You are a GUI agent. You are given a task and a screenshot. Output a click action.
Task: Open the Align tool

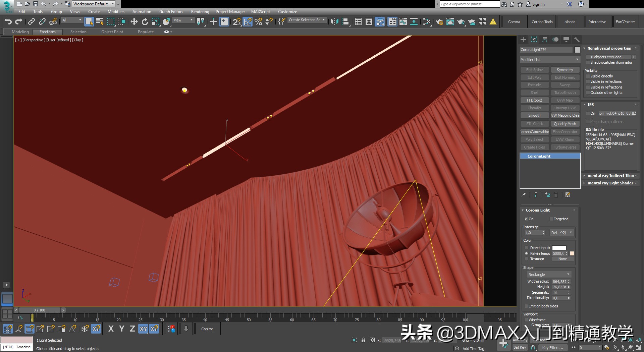point(345,21)
